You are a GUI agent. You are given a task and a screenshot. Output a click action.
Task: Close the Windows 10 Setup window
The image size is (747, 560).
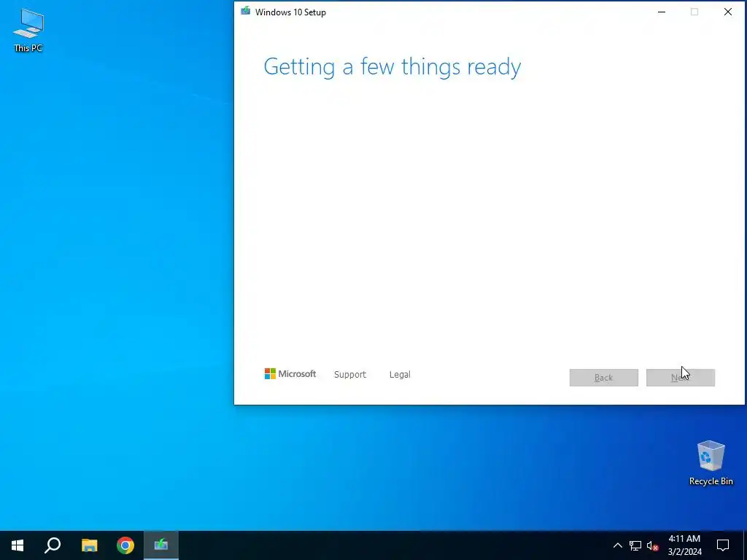(x=728, y=12)
